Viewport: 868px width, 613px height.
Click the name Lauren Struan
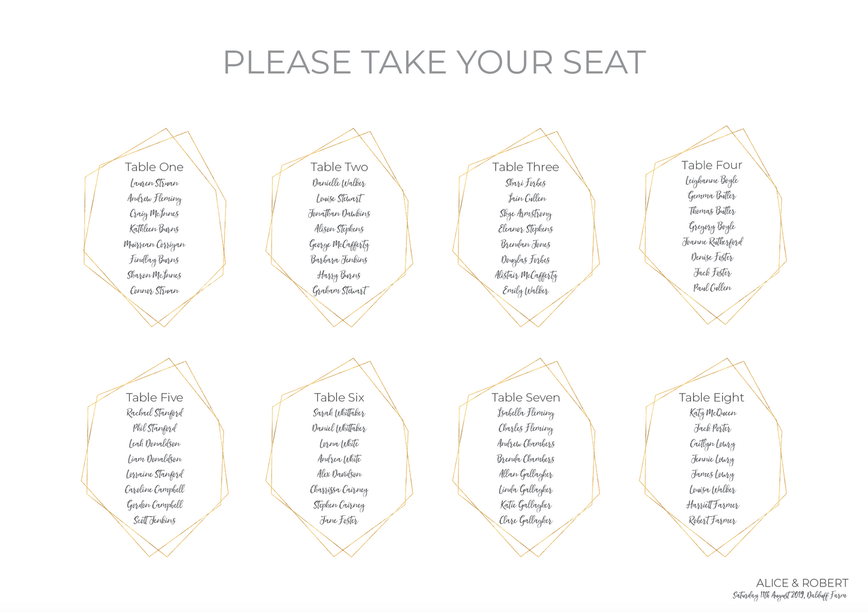(154, 183)
